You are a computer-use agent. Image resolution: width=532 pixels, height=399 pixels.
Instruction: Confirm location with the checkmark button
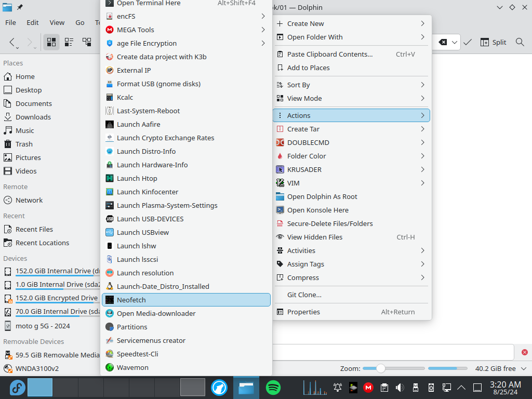tap(468, 42)
